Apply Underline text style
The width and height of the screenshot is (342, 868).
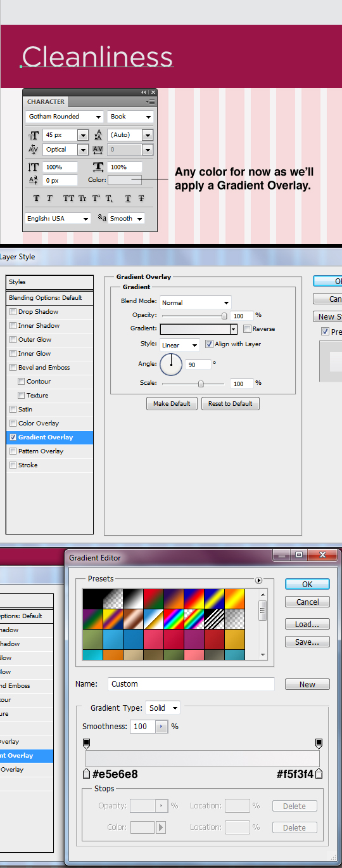pyautogui.click(x=128, y=198)
